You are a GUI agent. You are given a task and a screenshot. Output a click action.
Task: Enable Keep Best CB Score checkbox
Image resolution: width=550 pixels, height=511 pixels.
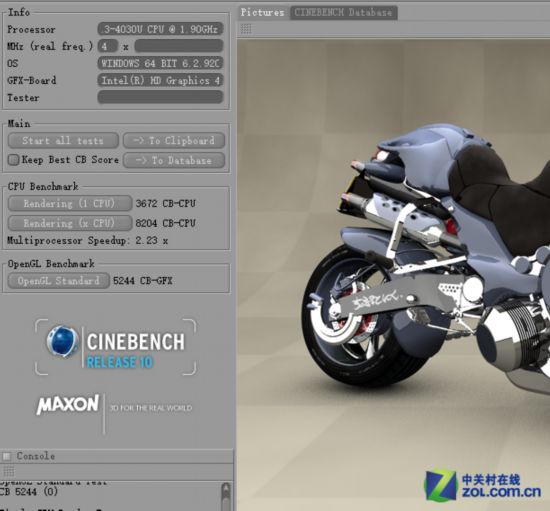13,160
